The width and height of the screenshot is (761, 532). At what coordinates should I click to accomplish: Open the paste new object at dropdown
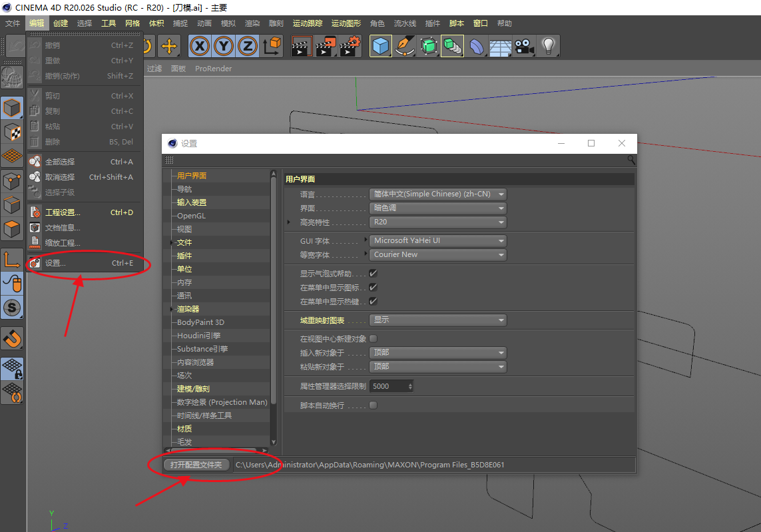(438, 366)
